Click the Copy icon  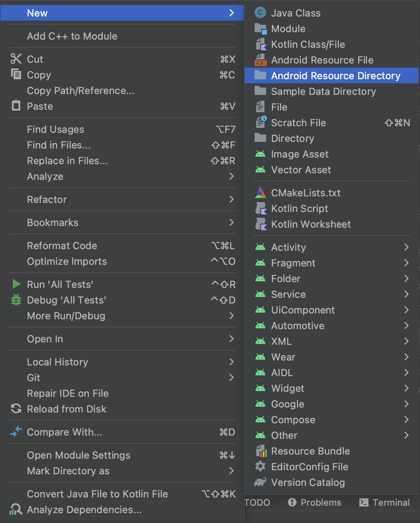click(x=16, y=74)
